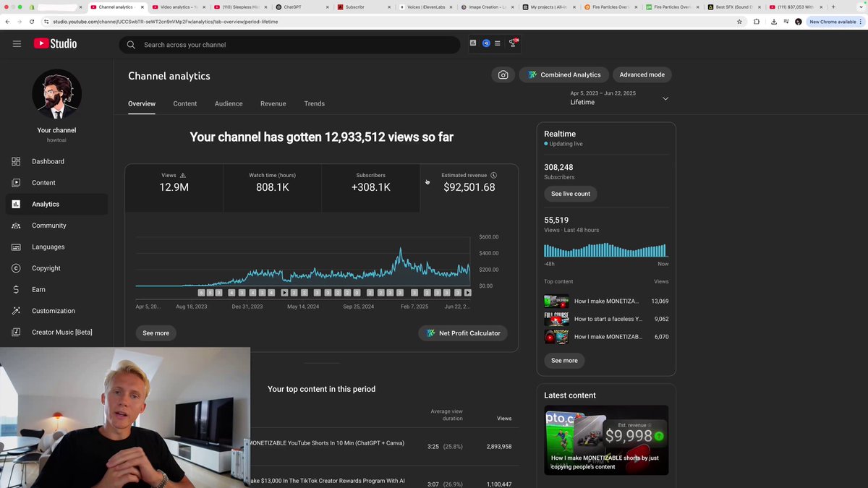The image size is (868, 488).
Task: Open a new browser tab with plus
Action: pyautogui.click(x=833, y=7)
